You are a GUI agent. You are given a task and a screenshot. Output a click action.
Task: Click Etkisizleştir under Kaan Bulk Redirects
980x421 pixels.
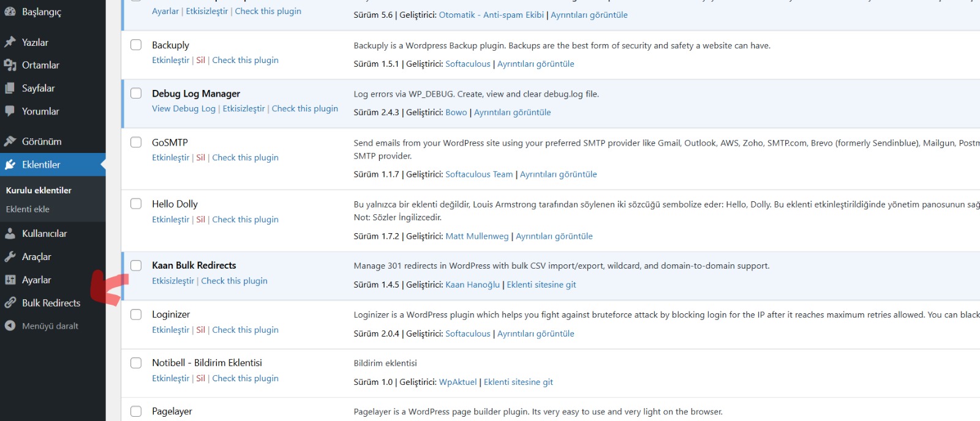[x=173, y=281]
